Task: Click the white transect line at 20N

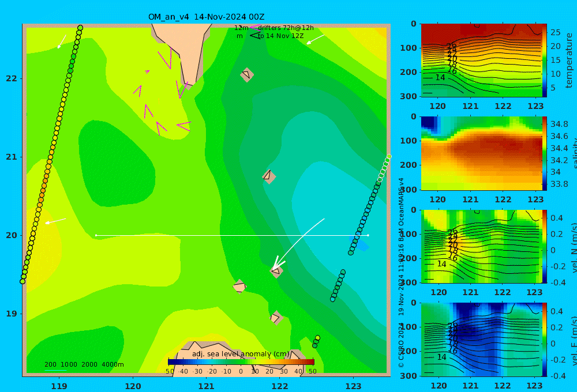Action: pos(232,235)
